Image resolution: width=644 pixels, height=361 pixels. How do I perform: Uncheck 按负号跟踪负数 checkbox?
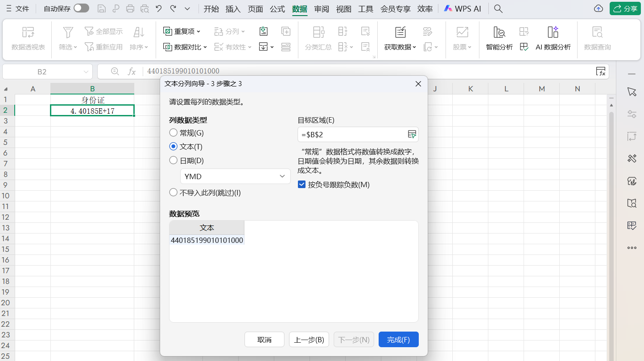[302, 185]
